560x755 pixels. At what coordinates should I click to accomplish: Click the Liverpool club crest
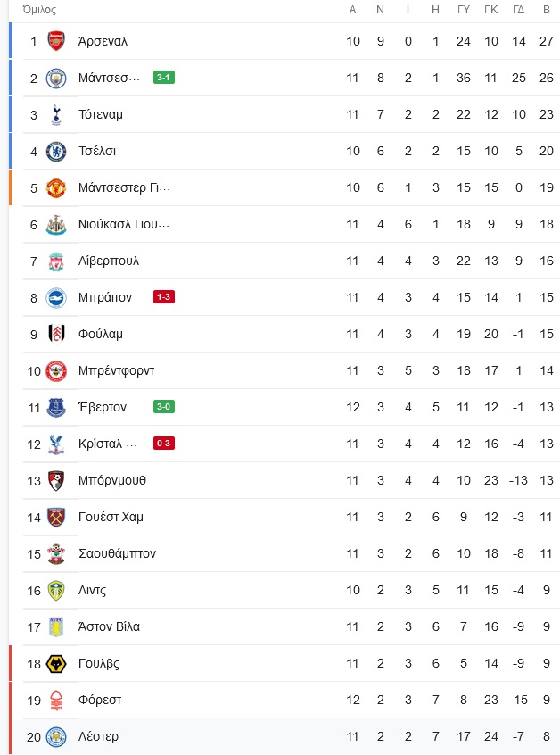click(x=56, y=261)
